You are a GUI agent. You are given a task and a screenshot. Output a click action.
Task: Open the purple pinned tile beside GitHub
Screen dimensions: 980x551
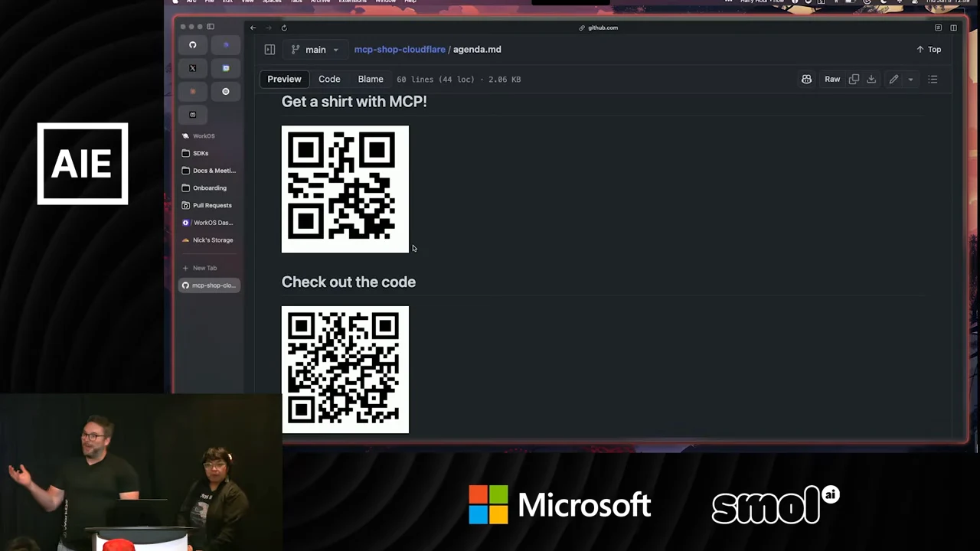[x=226, y=45]
